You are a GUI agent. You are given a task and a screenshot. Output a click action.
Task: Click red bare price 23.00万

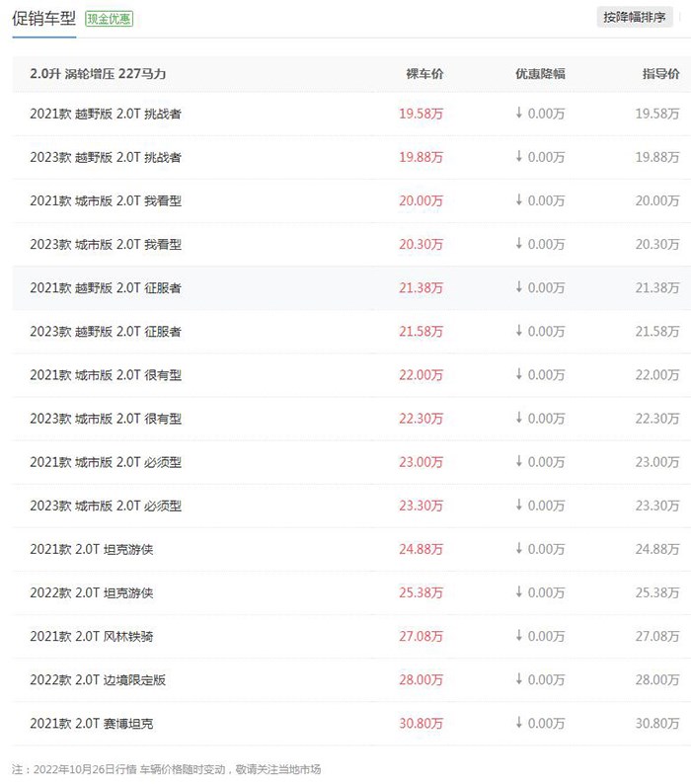click(421, 462)
